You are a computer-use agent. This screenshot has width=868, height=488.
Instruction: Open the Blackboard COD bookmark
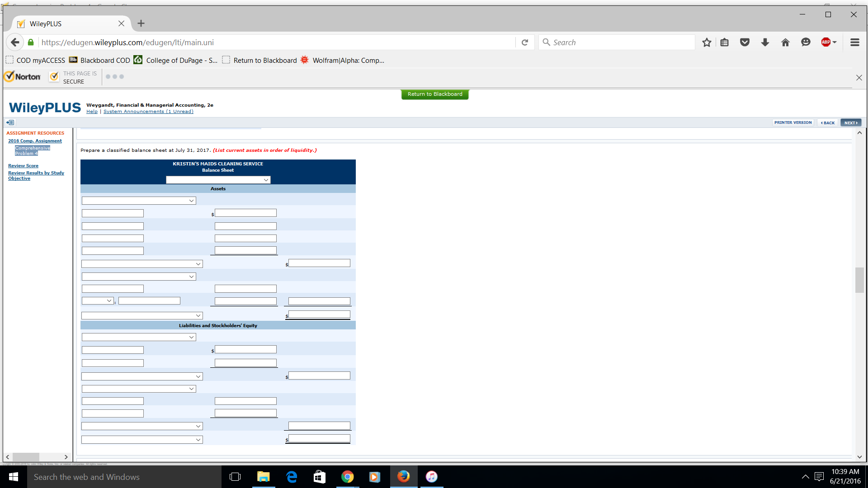(x=99, y=60)
